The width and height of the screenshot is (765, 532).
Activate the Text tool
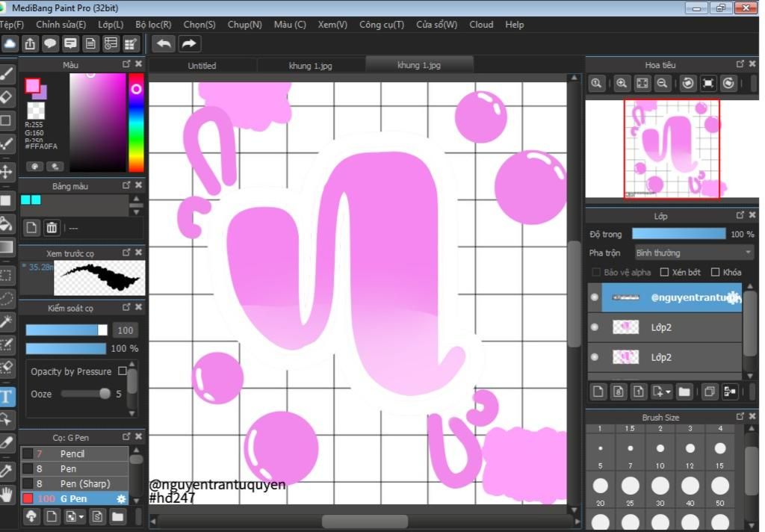point(7,396)
